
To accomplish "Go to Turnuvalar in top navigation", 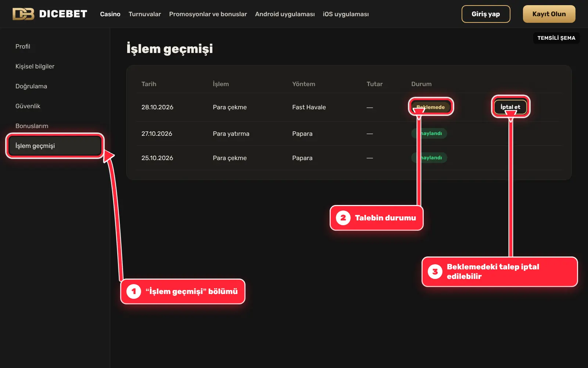I will 145,14.
